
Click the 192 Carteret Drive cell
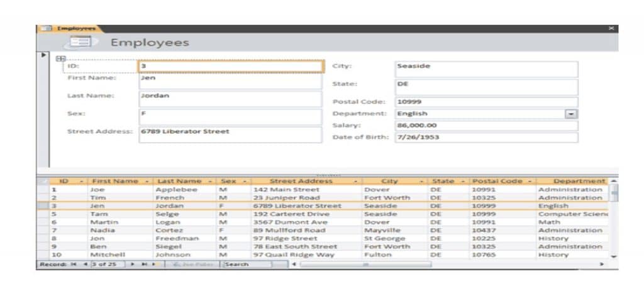click(306, 214)
